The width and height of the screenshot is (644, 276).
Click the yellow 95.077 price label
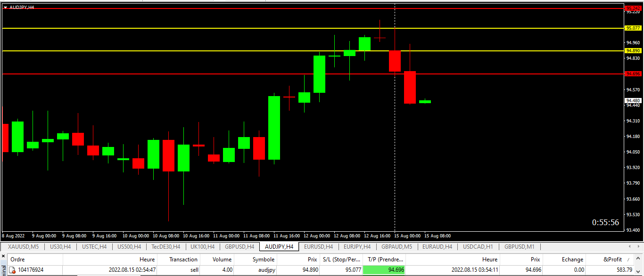click(633, 28)
